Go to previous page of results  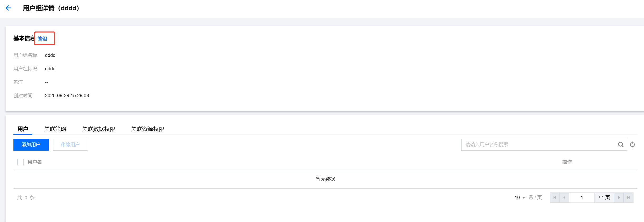[564, 198]
